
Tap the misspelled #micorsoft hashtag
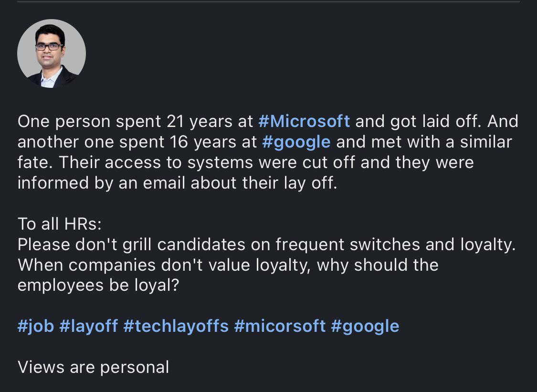click(x=280, y=326)
